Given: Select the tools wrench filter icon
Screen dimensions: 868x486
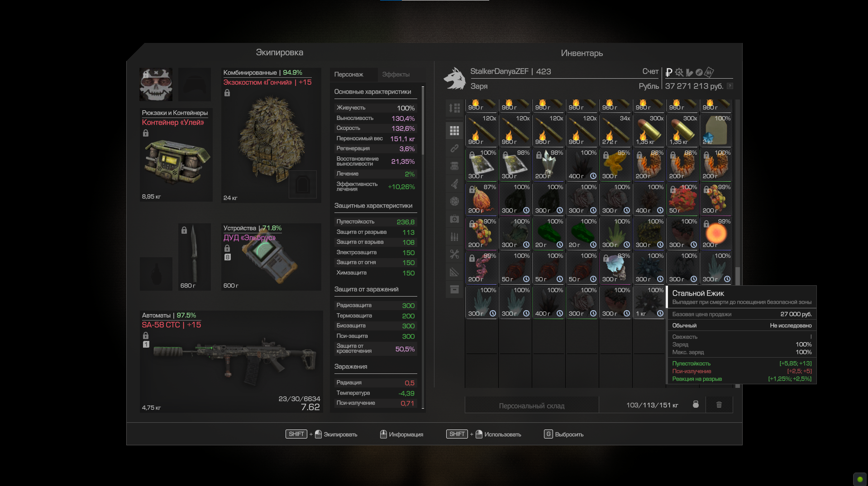Looking at the screenshot, I should (x=454, y=254).
